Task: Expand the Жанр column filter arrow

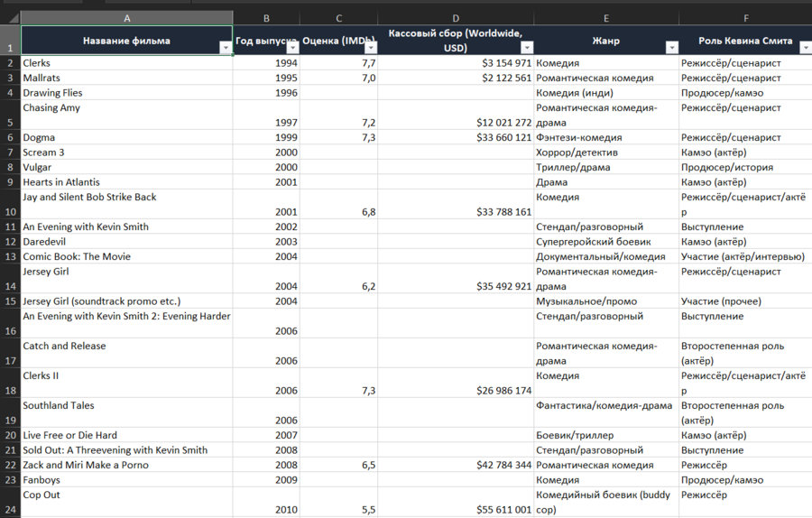Action: click(x=670, y=49)
